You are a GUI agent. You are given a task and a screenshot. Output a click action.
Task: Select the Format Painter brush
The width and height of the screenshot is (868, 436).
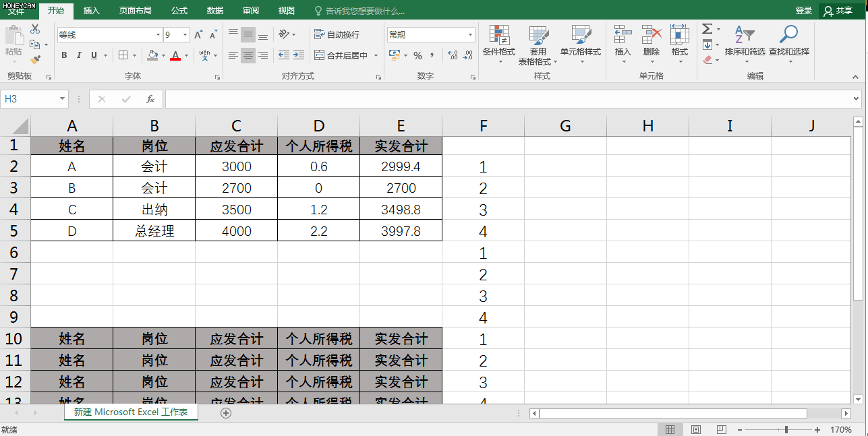tap(35, 60)
